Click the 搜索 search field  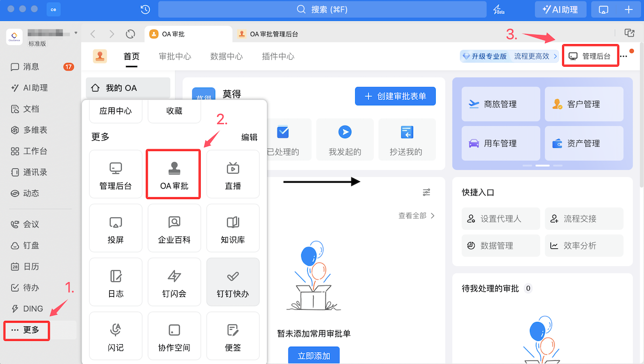coord(322,10)
